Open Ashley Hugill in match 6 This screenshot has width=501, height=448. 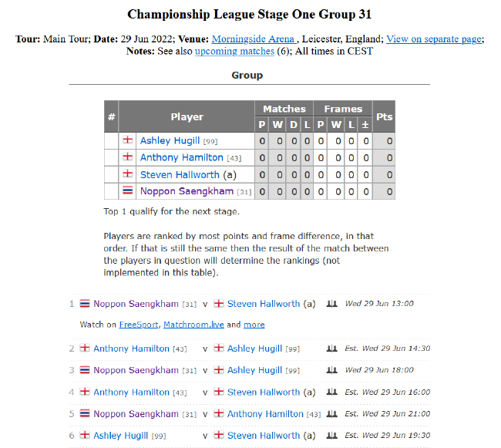pyautogui.click(x=121, y=435)
